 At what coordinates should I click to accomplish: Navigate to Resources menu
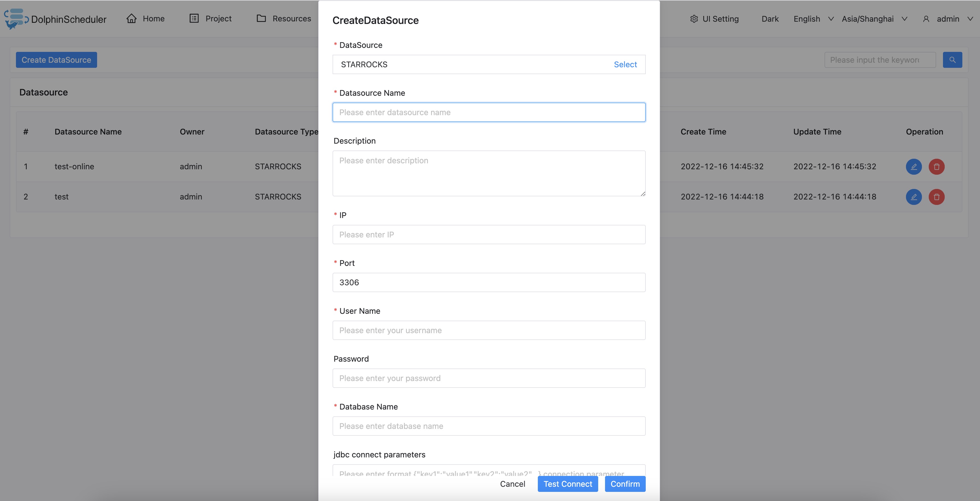(284, 19)
